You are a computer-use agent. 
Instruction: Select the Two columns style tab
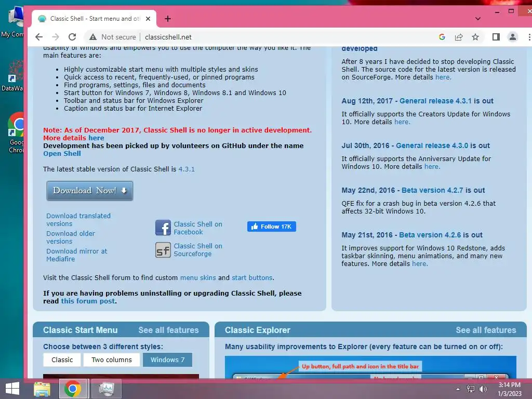[x=112, y=360]
